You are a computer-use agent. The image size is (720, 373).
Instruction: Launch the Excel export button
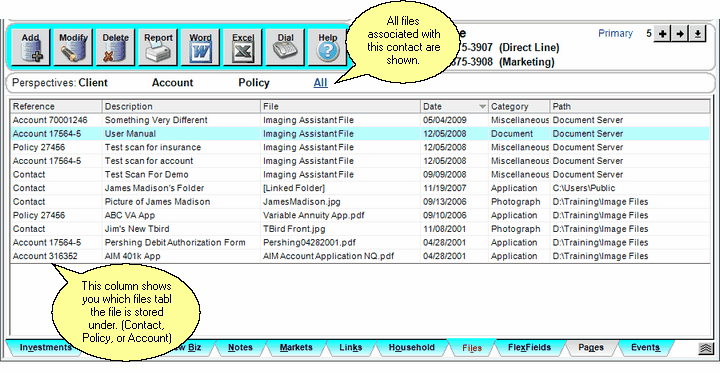click(x=242, y=47)
